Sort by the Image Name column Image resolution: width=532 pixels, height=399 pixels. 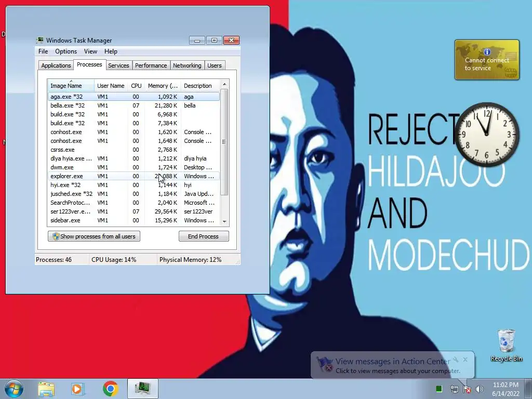coord(71,86)
